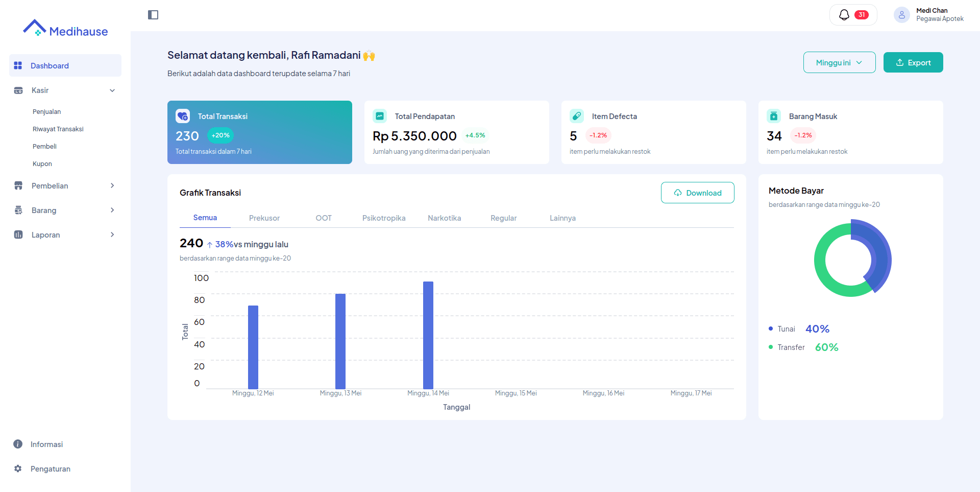Collapse the Kasir menu chevron
The width and height of the screenshot is (980, 492).
point(112,90)
